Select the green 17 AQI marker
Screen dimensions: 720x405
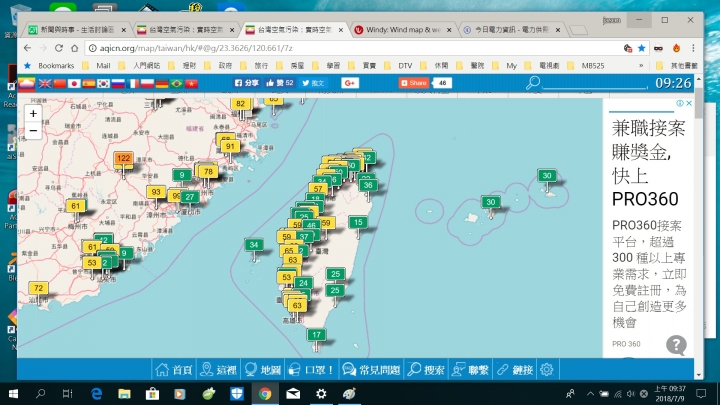318,335
